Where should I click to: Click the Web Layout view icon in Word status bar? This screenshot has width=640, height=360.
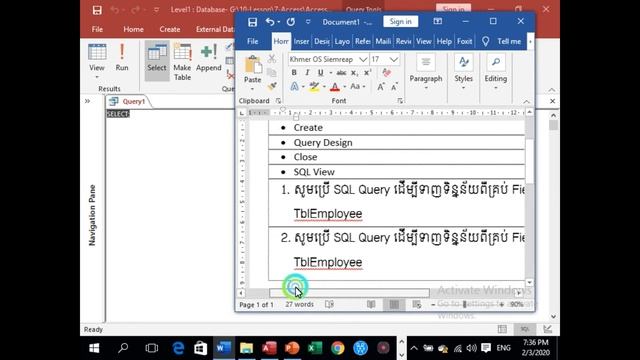(417, 304)
